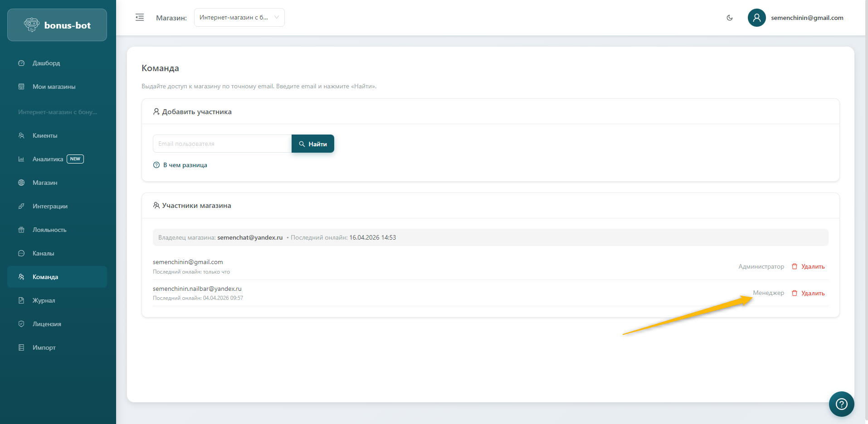Open the help circle button at bottom right

(x=841, y=404)
